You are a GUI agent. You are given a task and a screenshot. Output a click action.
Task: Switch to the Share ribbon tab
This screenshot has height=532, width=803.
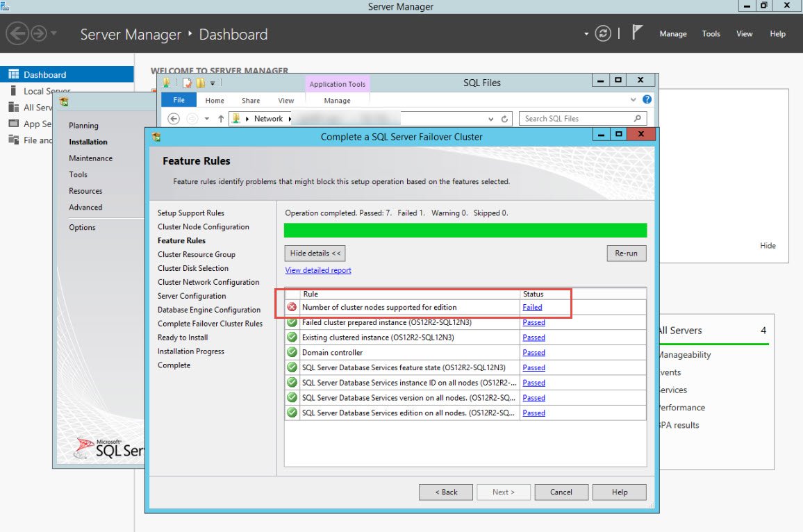pyautogui.click(x=250, y=99)
